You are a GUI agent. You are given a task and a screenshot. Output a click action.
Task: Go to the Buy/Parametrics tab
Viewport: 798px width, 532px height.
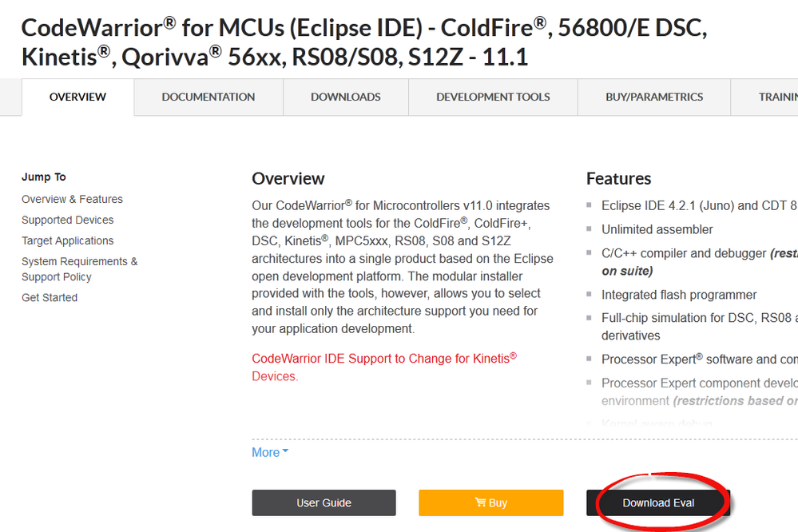coord(654,97)
